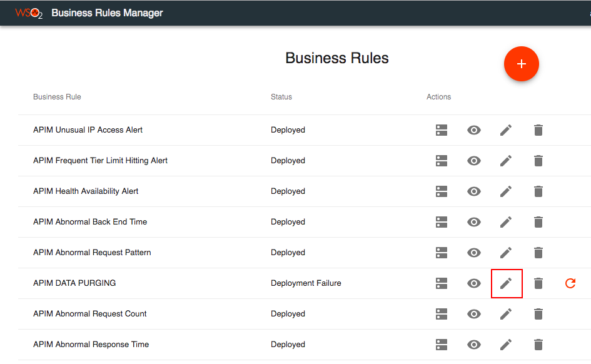Delete the APIM Abnormal Back End Time rule
Image resolution: width=591 pixels, height=364 pixels.
point(538,222)
